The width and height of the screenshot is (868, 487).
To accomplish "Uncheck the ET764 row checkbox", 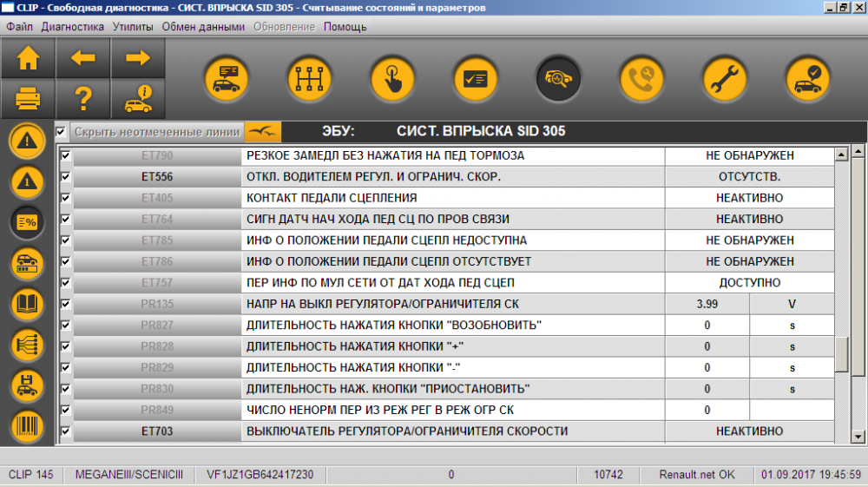I will coord(65,219).
